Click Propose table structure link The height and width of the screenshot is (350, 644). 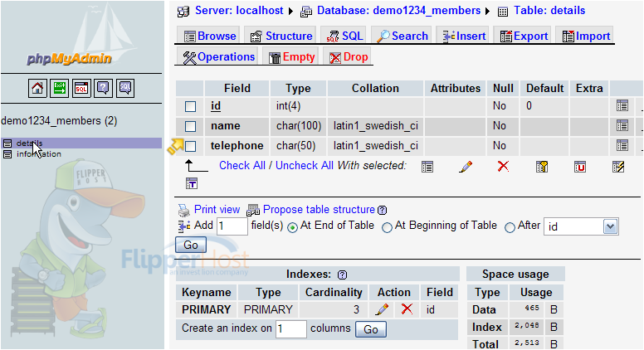pos(319,209)
